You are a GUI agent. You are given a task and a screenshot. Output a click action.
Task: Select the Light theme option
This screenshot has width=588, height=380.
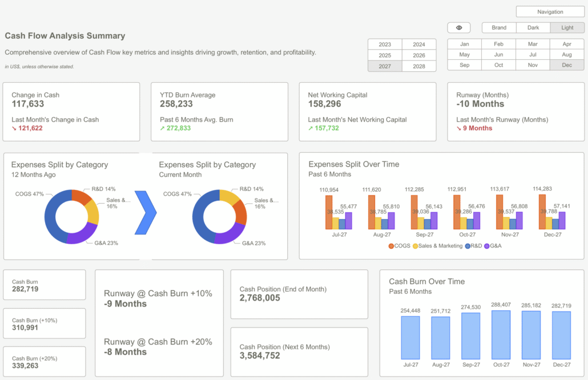[x=567, y=28]
